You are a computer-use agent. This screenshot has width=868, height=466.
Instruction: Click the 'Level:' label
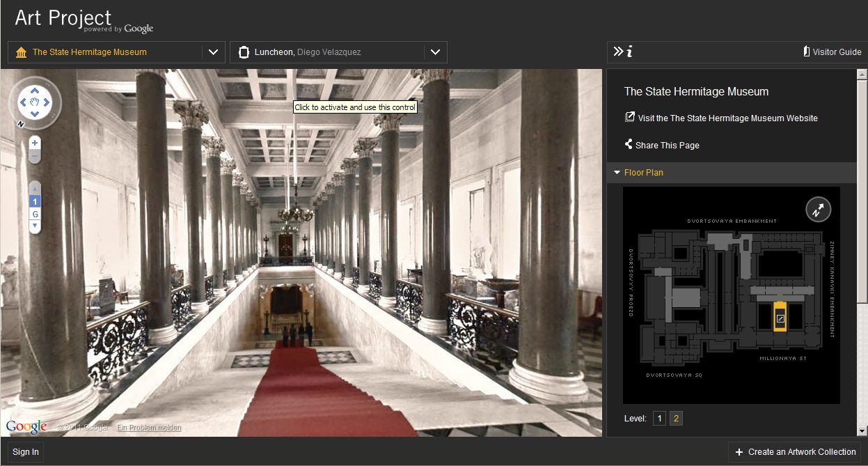[x=636, y=419]
